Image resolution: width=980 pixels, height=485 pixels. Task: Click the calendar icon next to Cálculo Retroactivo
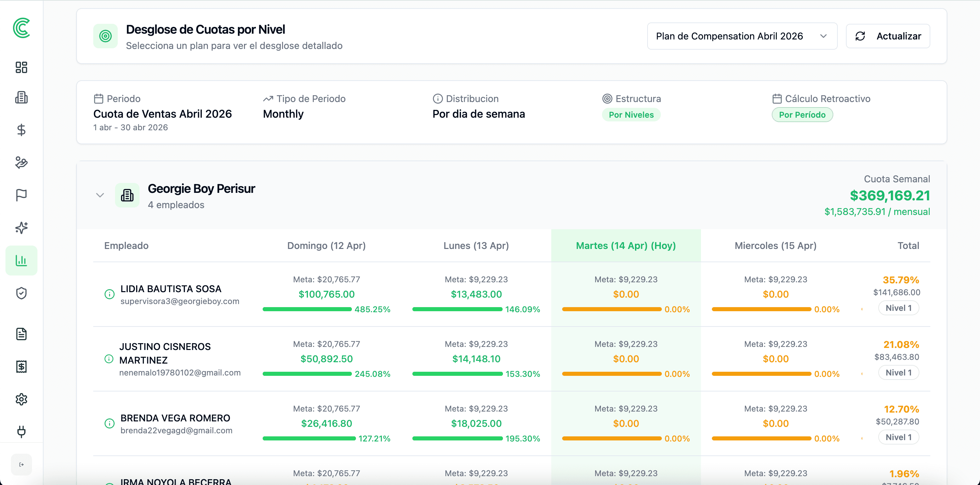[x=777, y=99]
